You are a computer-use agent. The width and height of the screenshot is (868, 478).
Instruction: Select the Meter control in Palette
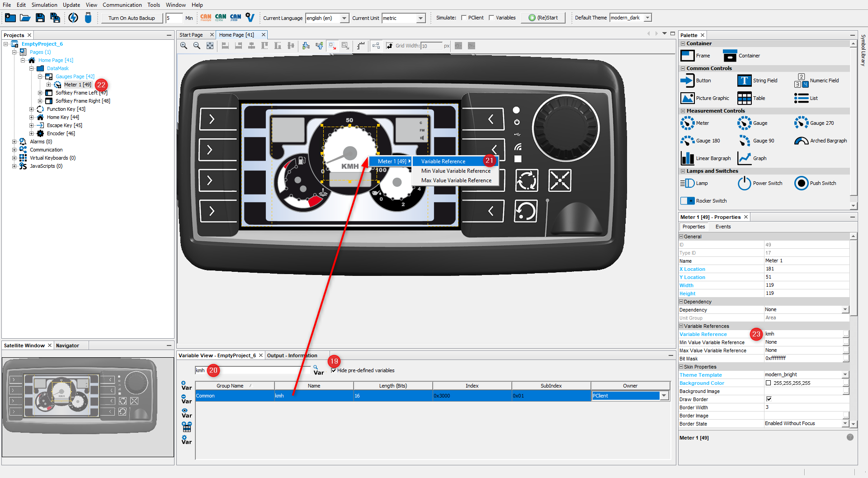[688, 123]
